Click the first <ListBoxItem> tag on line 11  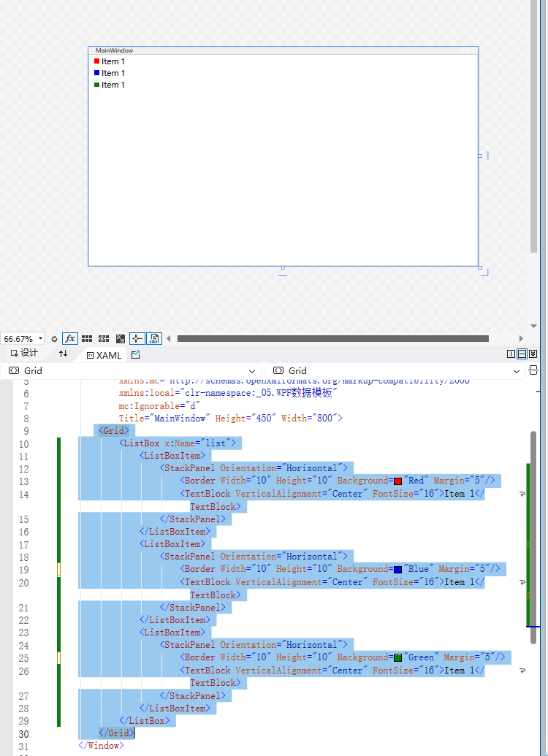coord(172,455)
